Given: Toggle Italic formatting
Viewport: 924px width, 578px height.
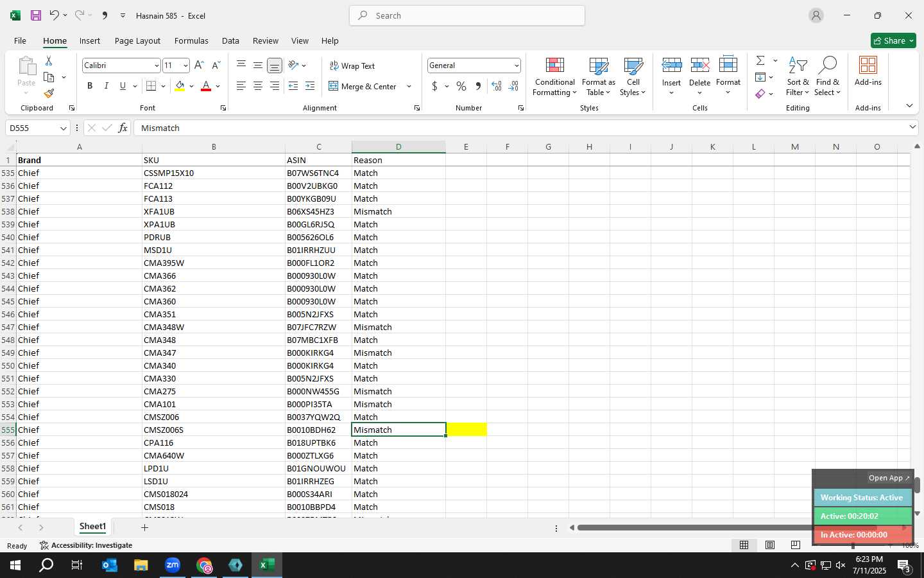Looking at the screenshot, I should click(106, 86).
